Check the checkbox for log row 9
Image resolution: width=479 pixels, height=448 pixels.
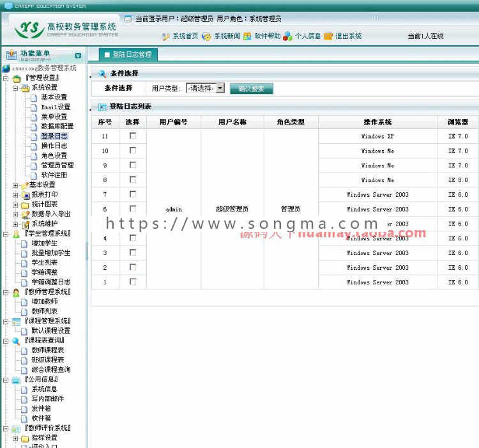pos(133,165)
